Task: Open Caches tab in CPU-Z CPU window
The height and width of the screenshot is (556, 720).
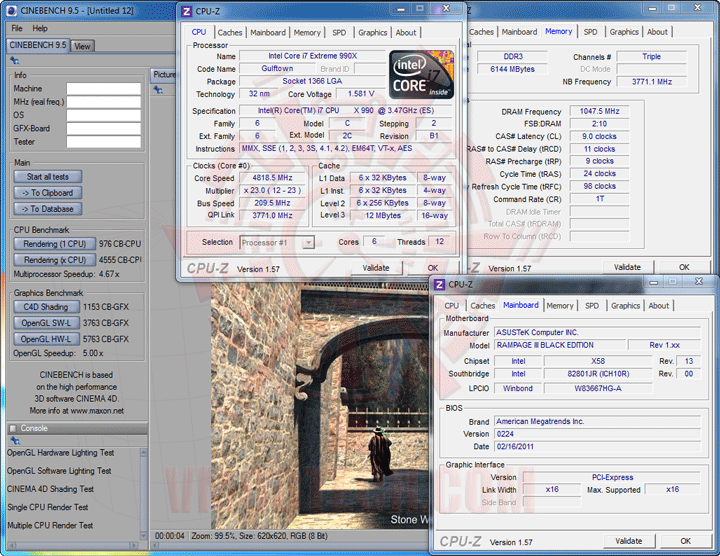Action: pos(230,33)
